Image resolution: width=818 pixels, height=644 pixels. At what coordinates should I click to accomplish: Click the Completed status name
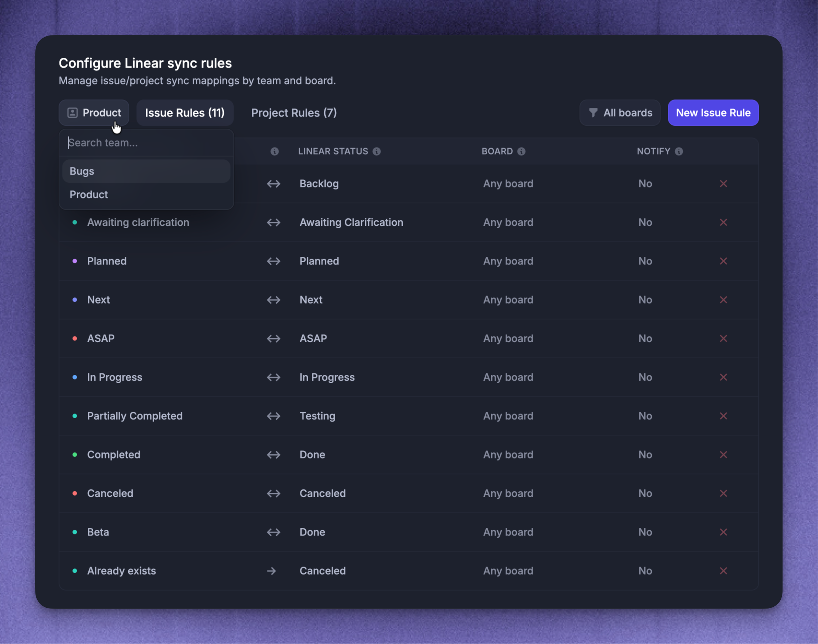tap(114, 455)
